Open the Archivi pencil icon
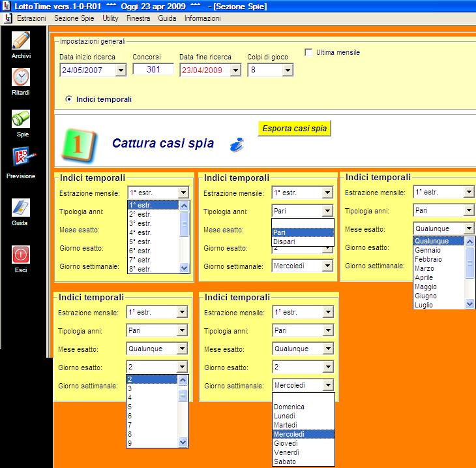This screenshot has height=468, width=476. (21, 40)
